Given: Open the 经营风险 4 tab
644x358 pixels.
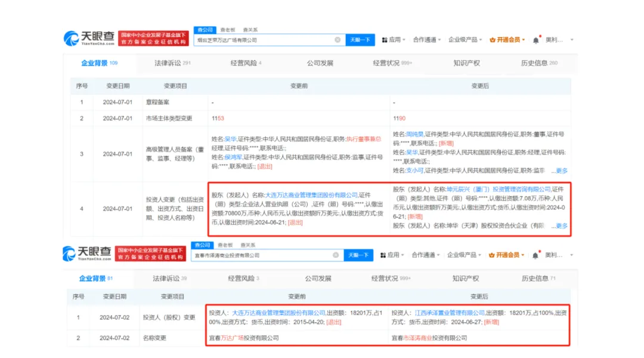Looking at the screenshot, I should click(x=246, y=63).
